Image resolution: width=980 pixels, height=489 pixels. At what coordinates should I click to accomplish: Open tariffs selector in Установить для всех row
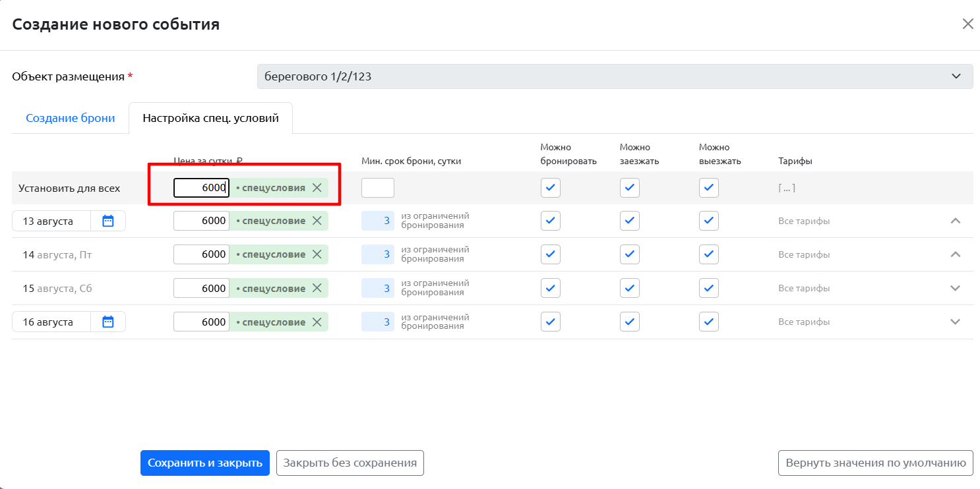point(787,188)
